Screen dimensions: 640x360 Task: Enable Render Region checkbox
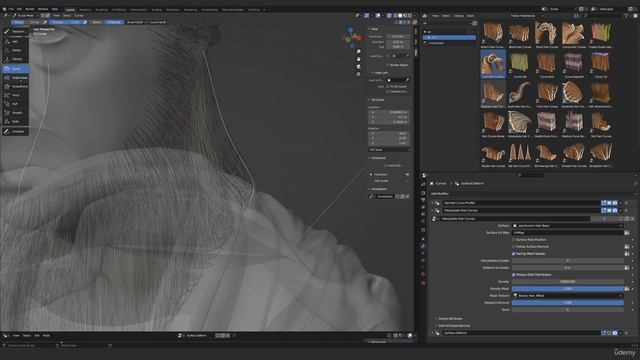pyautogui.click(x=388, y=65)
